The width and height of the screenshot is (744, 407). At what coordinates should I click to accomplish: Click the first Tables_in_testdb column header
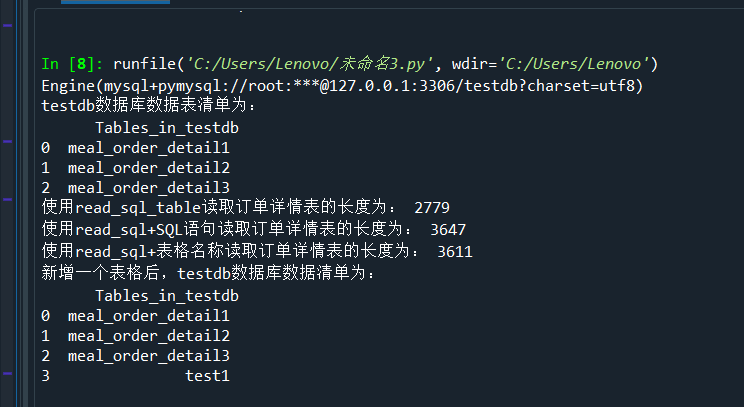[x=167, y=127]
